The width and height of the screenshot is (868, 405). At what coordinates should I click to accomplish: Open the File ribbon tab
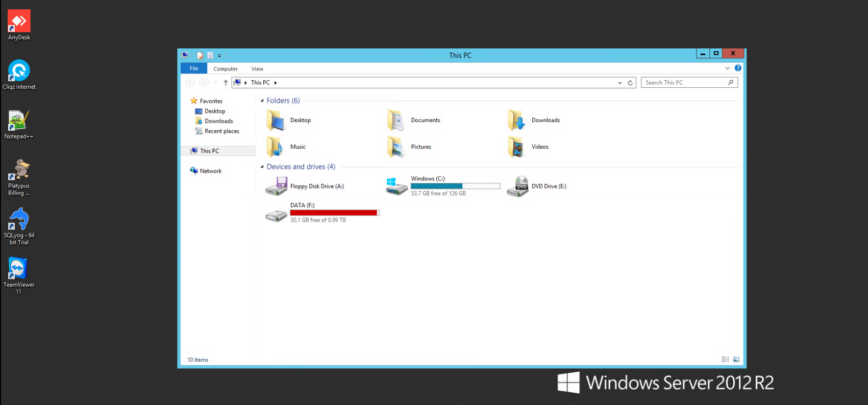click(194, 68)
